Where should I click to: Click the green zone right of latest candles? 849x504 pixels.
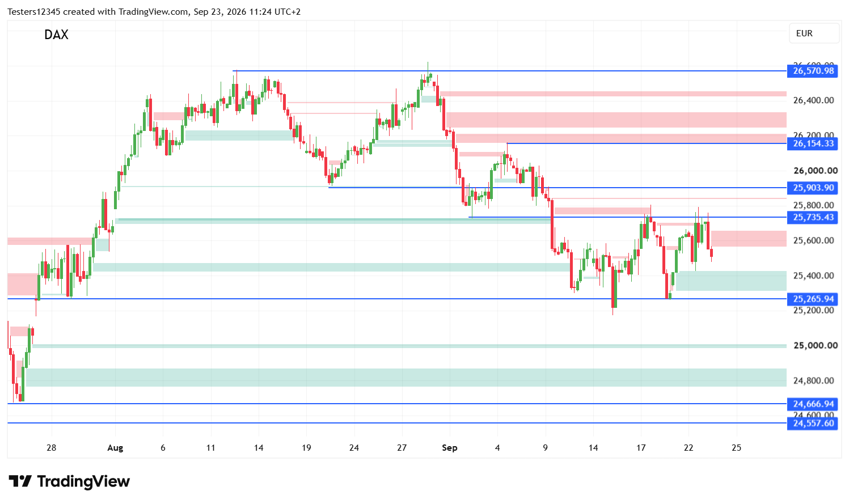[731, 281]
